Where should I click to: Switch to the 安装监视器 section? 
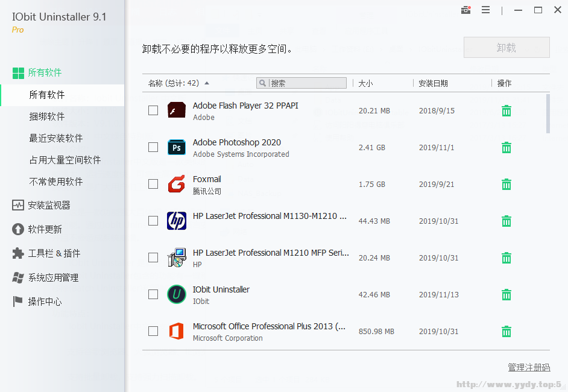(49, 206)
